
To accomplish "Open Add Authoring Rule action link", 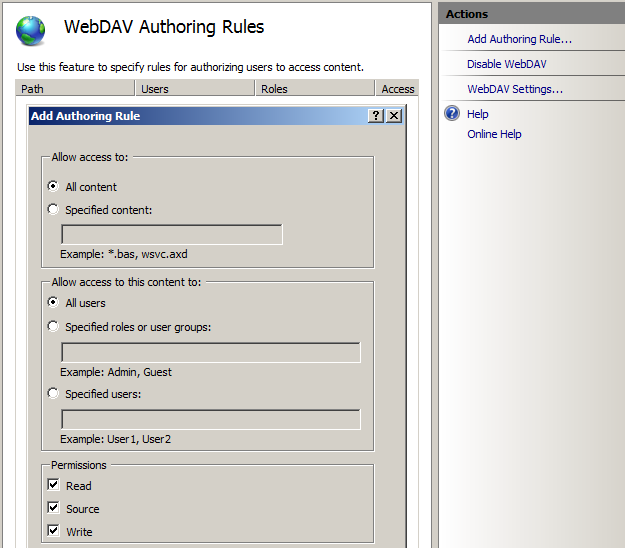I will pos(519,39).
